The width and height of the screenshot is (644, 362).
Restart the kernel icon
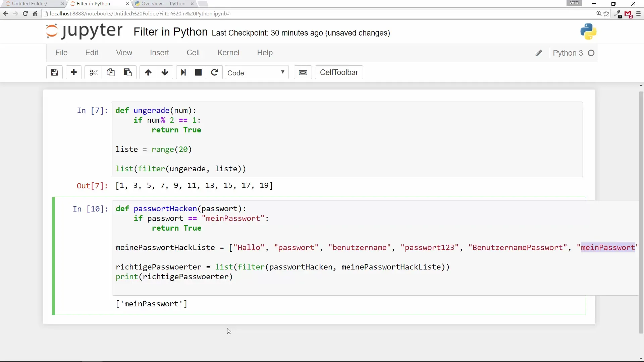214,72
